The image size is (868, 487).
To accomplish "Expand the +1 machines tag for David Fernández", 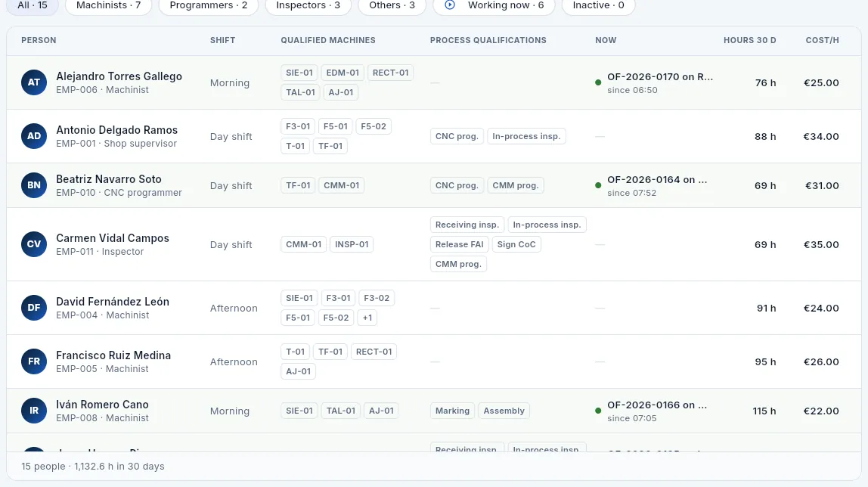I will click(x=367, y=318).
